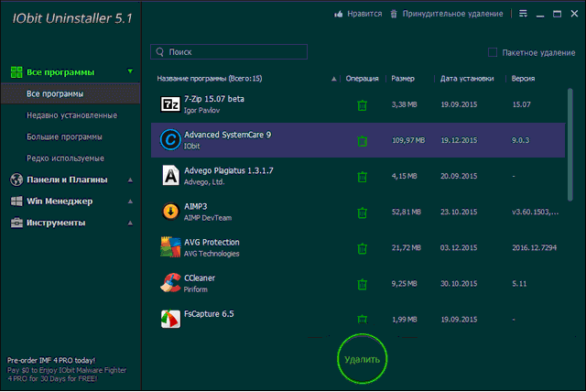586x392 pixels.
Task: Click the magnifier icon in search box
Action: pyautogui.click(x=160, y=52)
